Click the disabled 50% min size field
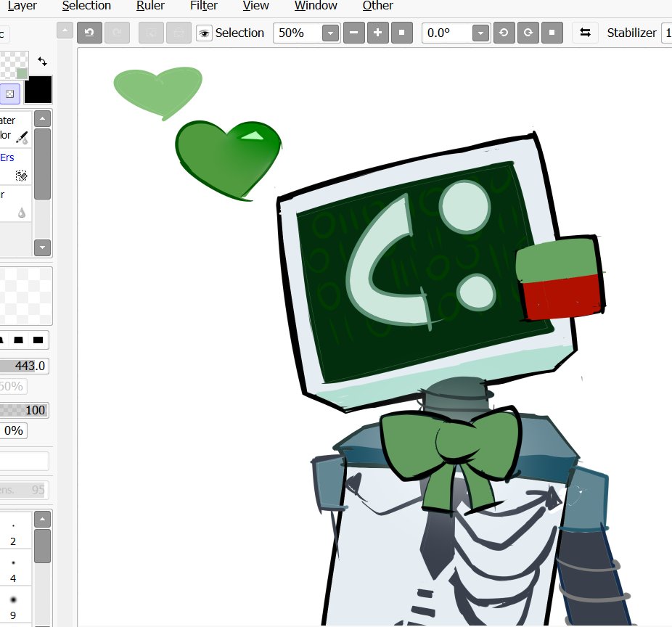The width and height of the screenshot is (672, 627). coord(13,386)
